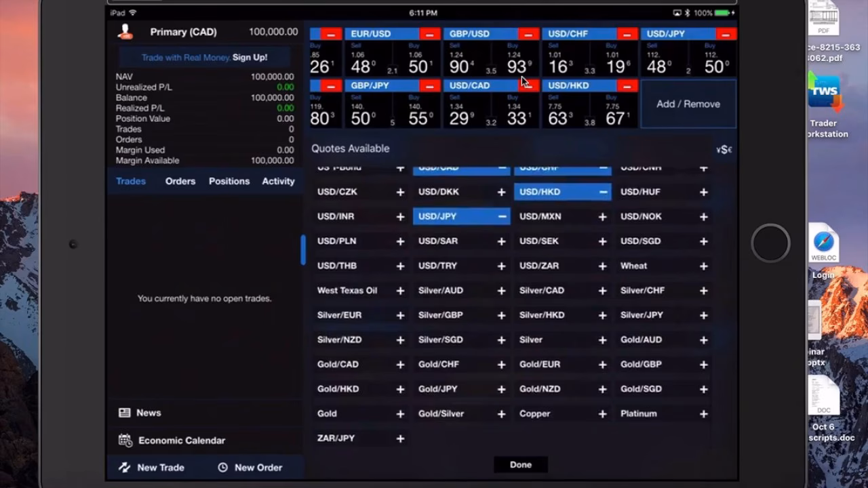The width and height of the screenshot is (868, 488).
Task: Start a New Trade
Action: (x=152, y=467)
